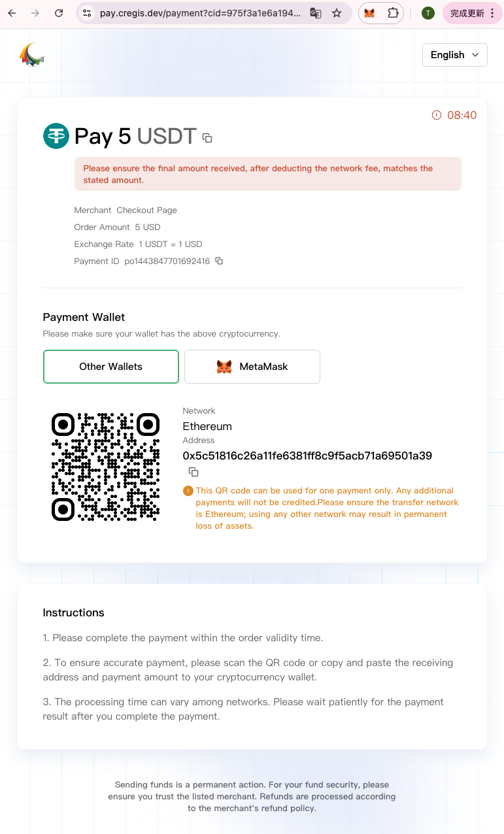Click the address bar URL field
Image resolution: width=504 pixels, height=834 pixels.
tap(200, 13)
